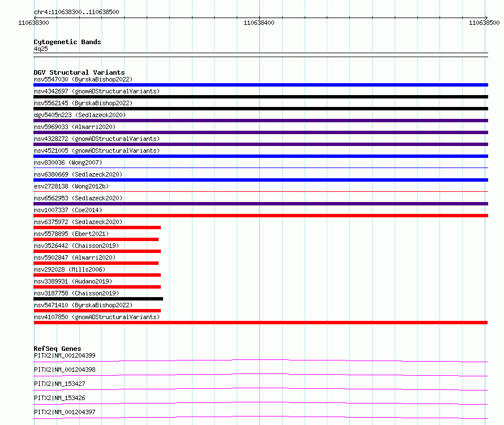
Task: Click nsv1007337 (Coe2014) label
Action: [68, 210]
